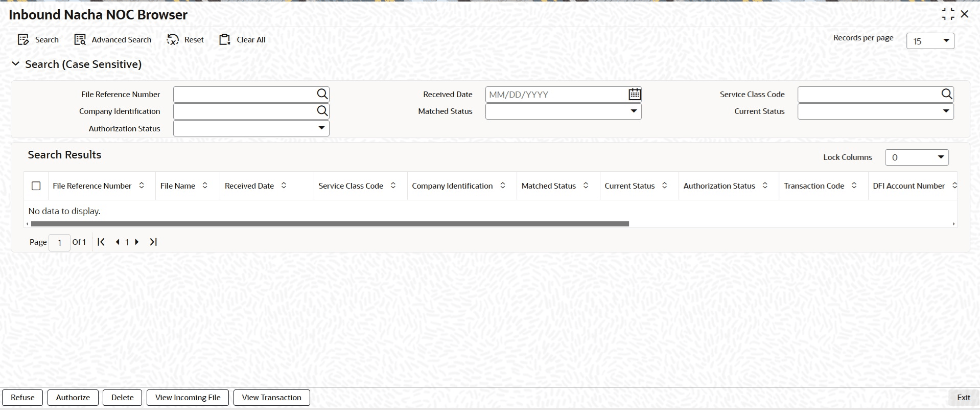The width and height of the screenshot is (980, 414).
Task: Click right arrow of results scrollbar
Action: pyautogui.click(x=953, y=224)
